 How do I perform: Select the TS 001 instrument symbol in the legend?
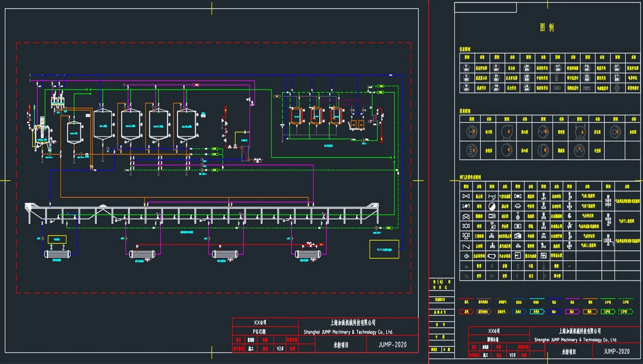[466, 88]
